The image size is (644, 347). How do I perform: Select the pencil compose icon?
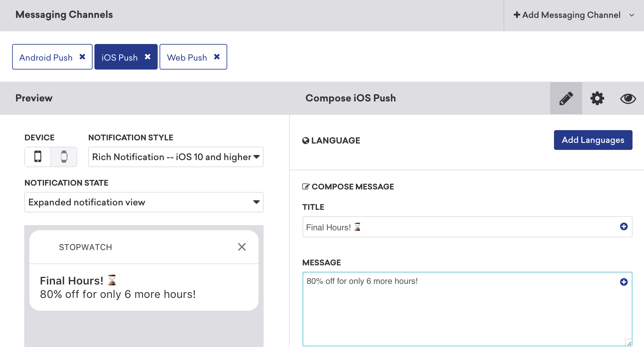[x=566, y=98]
